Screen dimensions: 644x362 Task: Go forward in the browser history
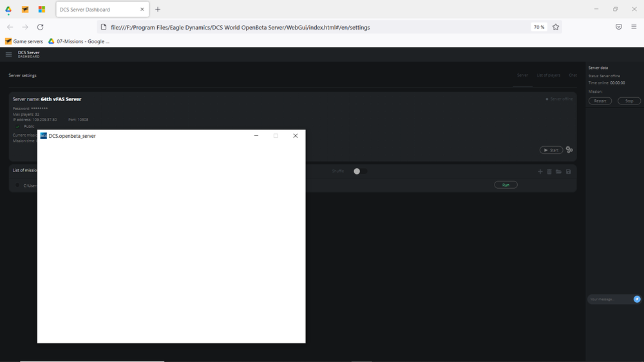(x=25, y=27)
